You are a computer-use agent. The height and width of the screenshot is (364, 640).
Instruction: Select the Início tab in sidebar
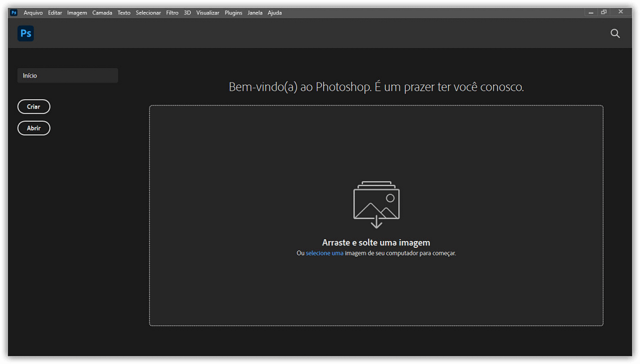pyautogui.click(x=67, y=76)
